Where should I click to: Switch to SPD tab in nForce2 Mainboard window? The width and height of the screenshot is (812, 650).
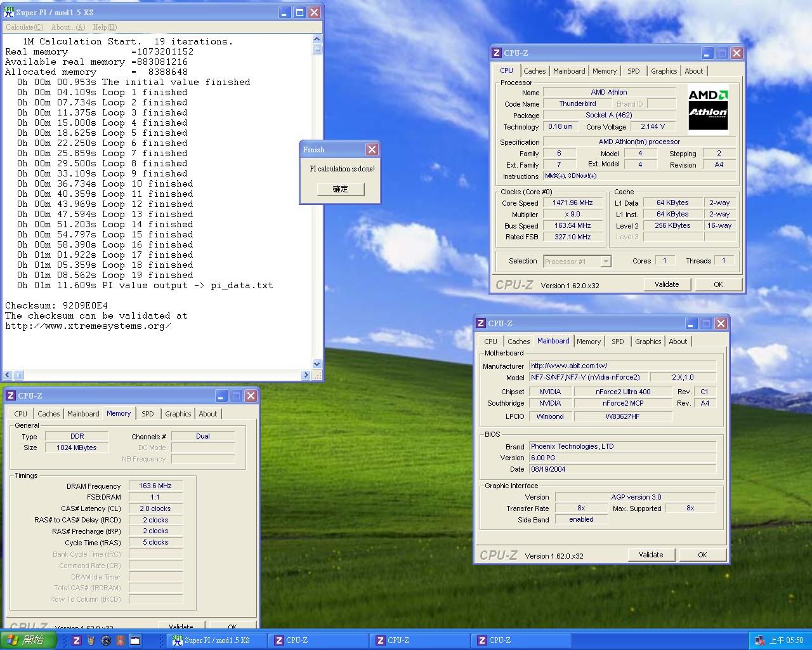point(617,342)
